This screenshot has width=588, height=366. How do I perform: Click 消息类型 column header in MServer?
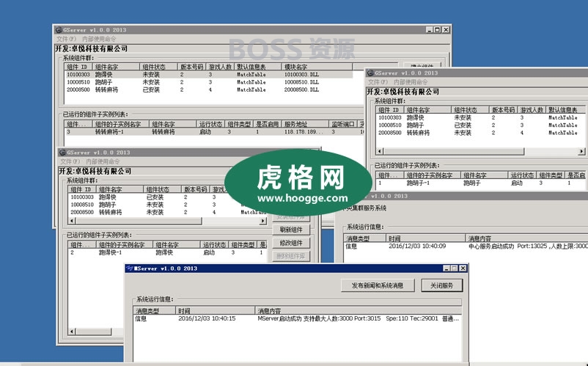(x=155, y=310)
